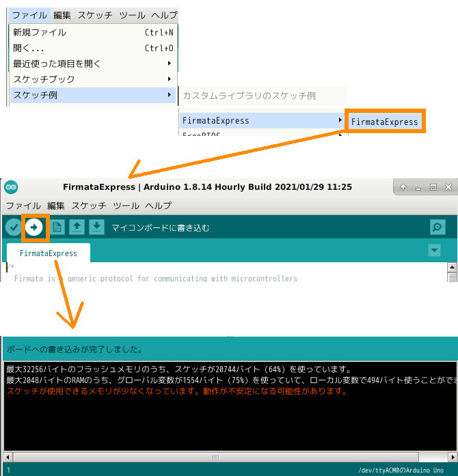Image resolution: width=458 pixels, height=476 pixels.
Task: Click the Upload arrow button in toolbar
Action: (x=33, y=227)
